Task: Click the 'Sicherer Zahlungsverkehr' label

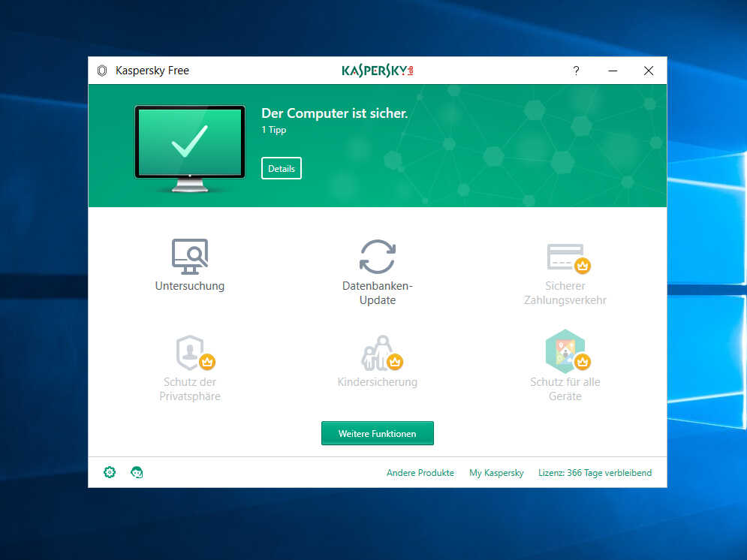Action: pos(565,293)
